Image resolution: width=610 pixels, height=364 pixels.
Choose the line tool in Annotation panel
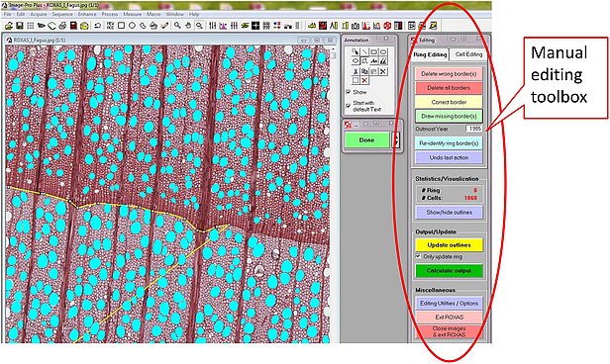(364, 51)
